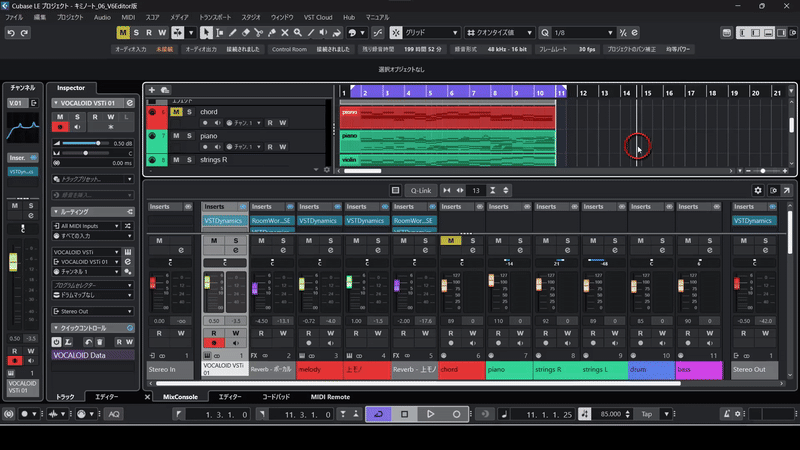This screenshot has height=450, width=800.
Task: Select the Object Selection arrow tool
Action: (x=206, y=33)
